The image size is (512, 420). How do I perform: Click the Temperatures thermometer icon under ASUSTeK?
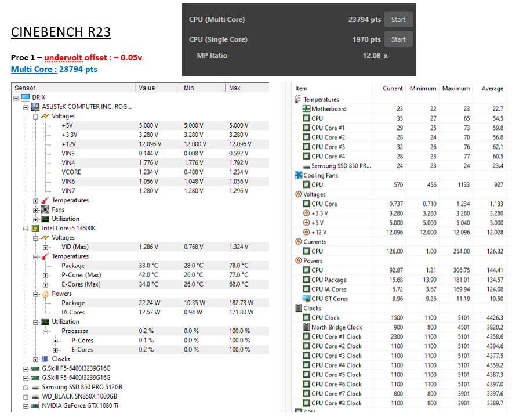(45, 200)
